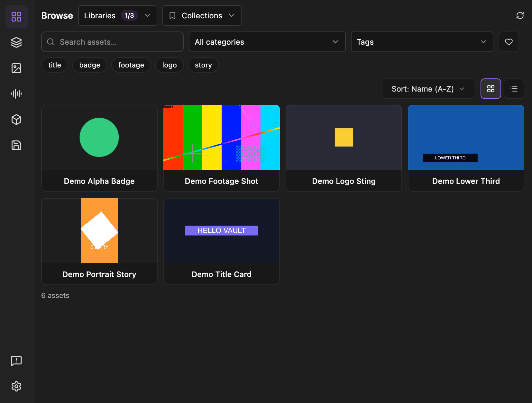Expand the All categories dropdown
This screenshot has height=403, width=532.
(267, 42)
